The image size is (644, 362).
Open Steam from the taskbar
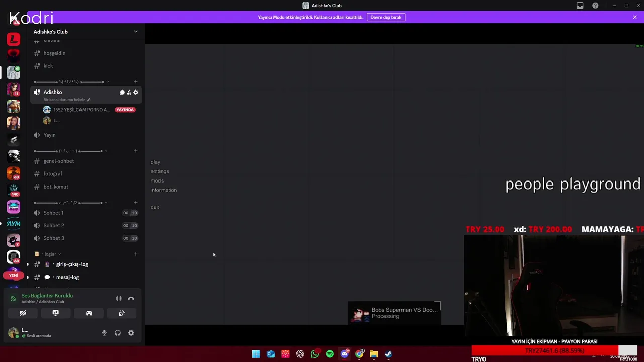(x=388, y=354)
